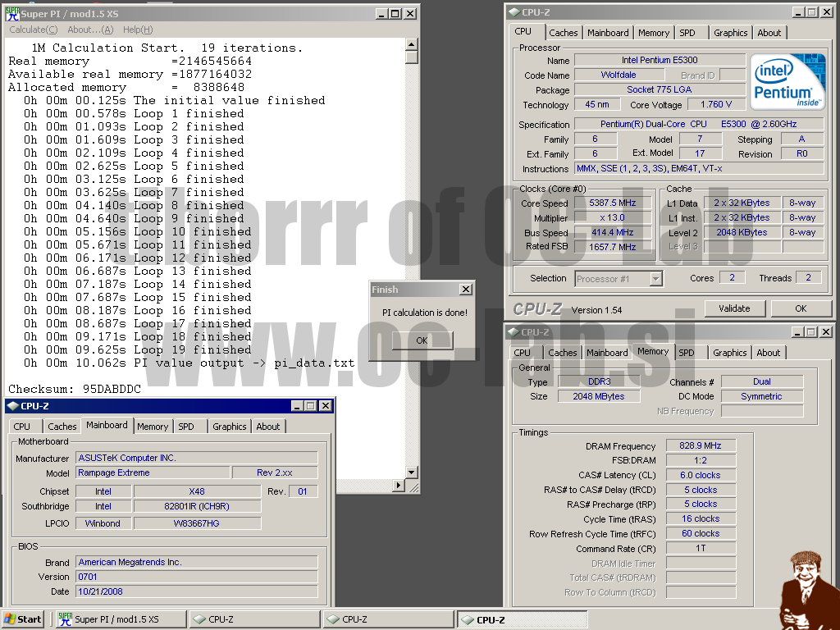Open the Windows Start button
Screen dimensions: 840x630
[22, 619]
